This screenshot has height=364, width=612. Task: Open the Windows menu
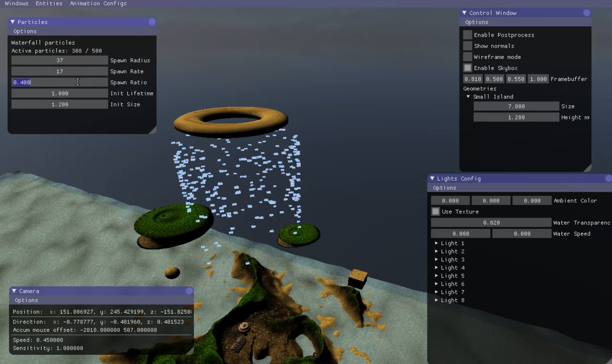[x=16, y=3]
